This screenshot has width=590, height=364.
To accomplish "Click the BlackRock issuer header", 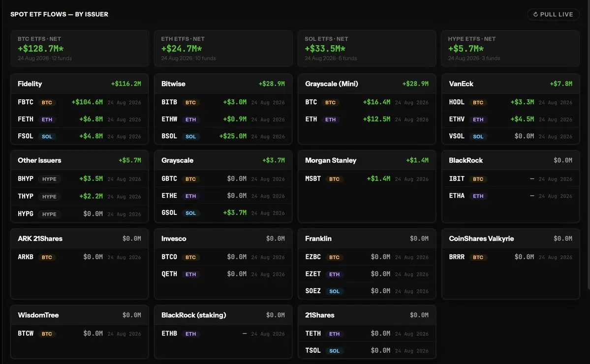I will [x=511, y=160].
